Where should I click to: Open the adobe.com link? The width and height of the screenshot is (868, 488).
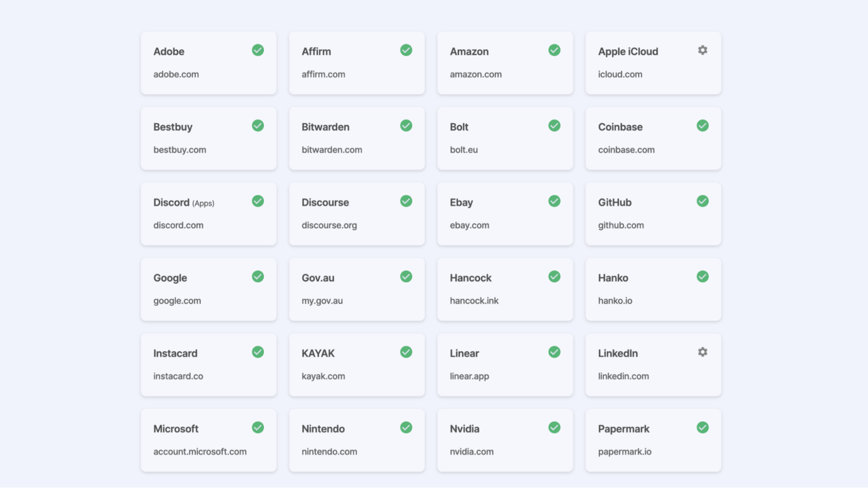pyautogui.click(x=176, y=74)
